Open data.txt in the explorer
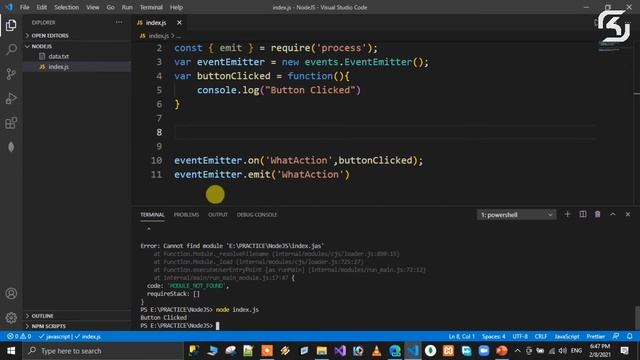This screenshot has height=360, width=640. click(x=58, y=56)
